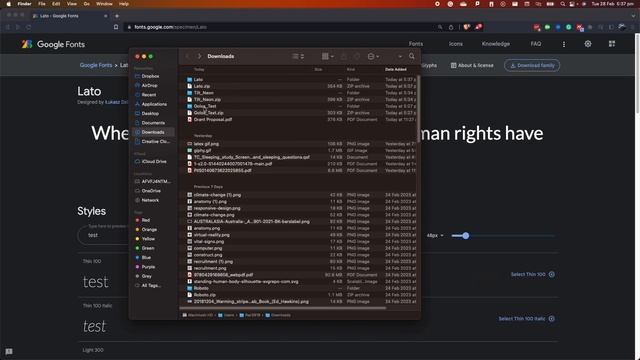
Task: Open the Knowledge tab on Google Fonts
Action: tap(496, 44)
